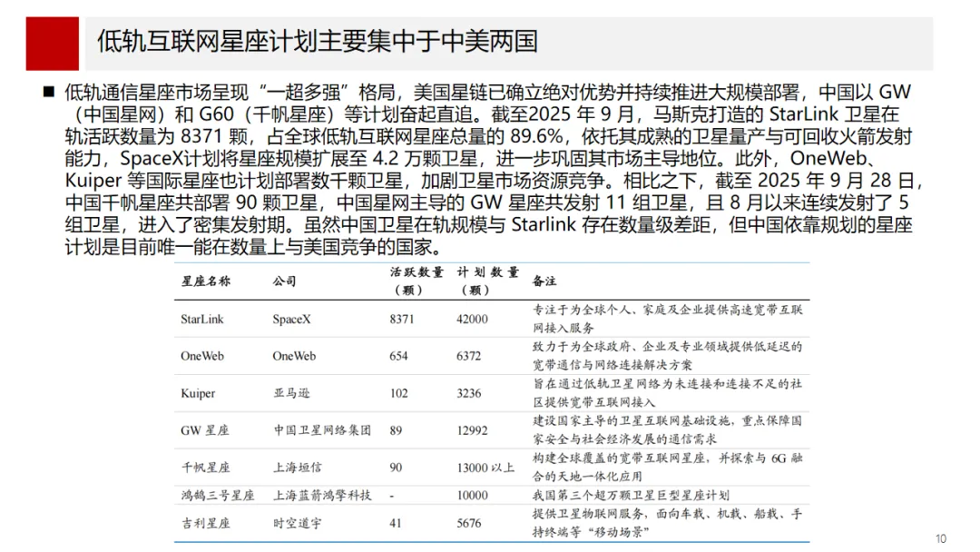Click the active count 654
The image size is (980, 552).
[398, 356]
